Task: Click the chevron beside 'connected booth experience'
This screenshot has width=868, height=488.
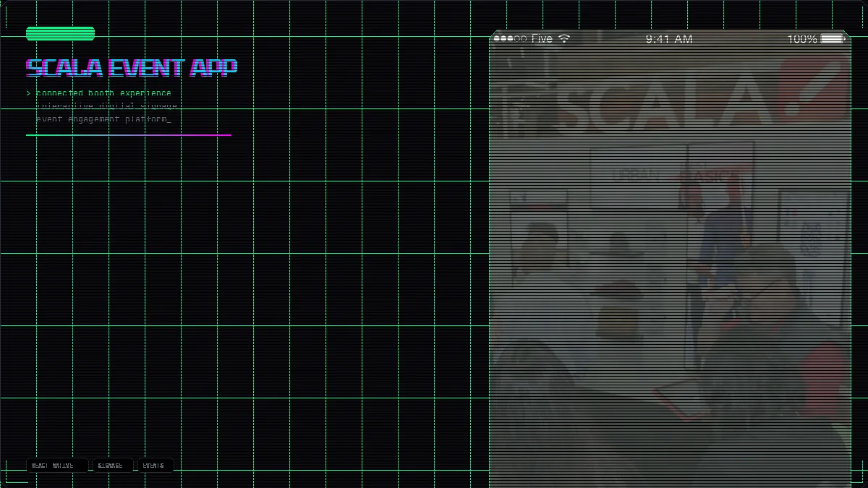Action: [27, 93]
